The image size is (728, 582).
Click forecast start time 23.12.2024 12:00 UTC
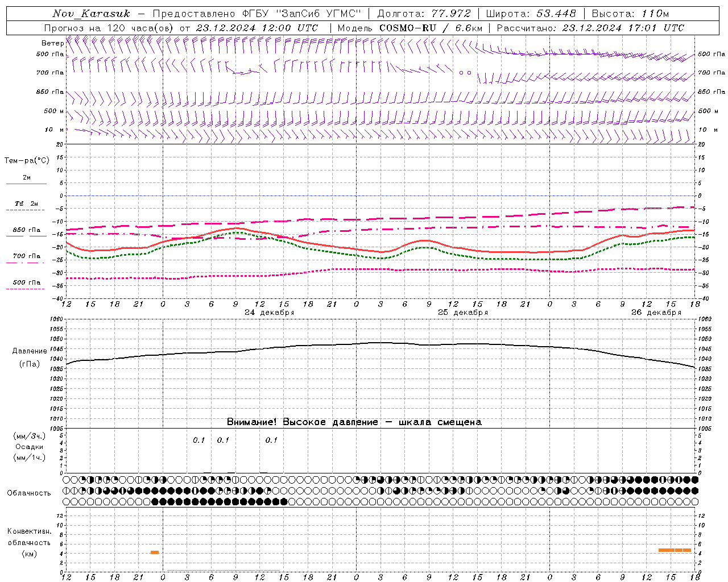click(x=257, y=28)
